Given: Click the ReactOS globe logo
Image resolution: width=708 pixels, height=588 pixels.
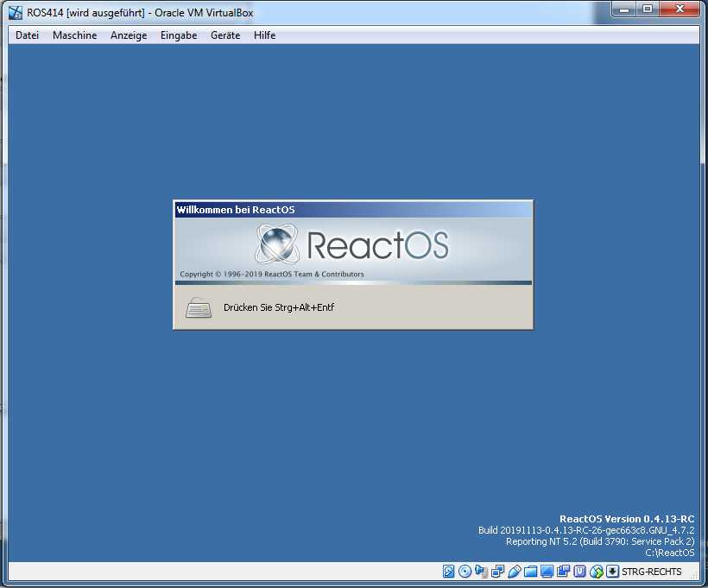Looking at the screenshot, I should click(277, 244).
